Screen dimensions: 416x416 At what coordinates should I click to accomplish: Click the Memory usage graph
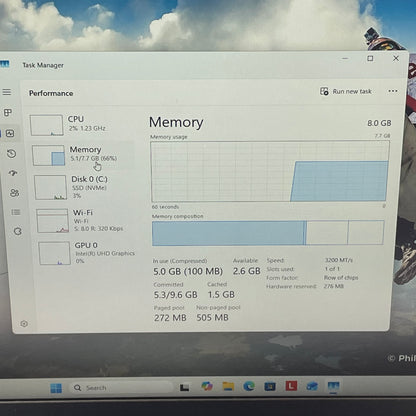[x=270, y=171]
